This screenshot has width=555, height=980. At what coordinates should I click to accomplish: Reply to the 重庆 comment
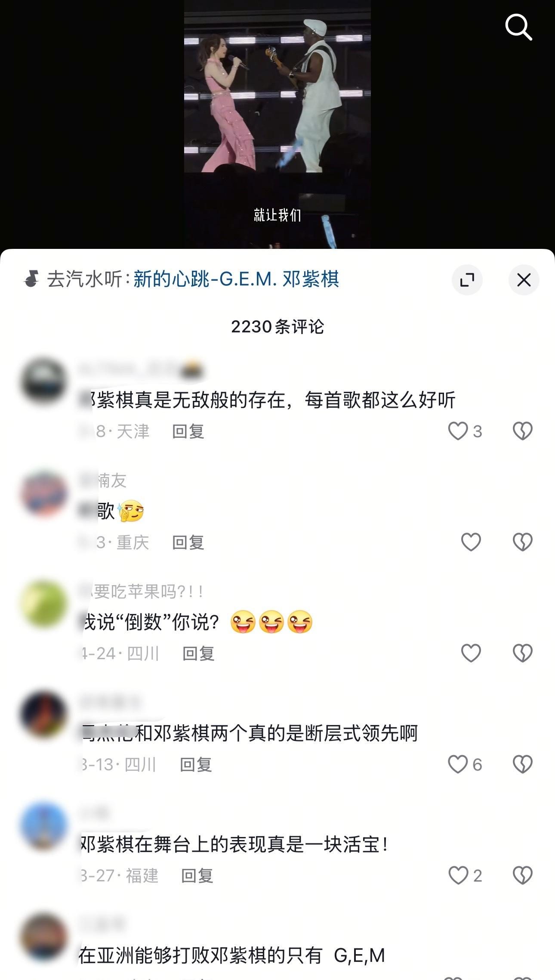point(188,542)
